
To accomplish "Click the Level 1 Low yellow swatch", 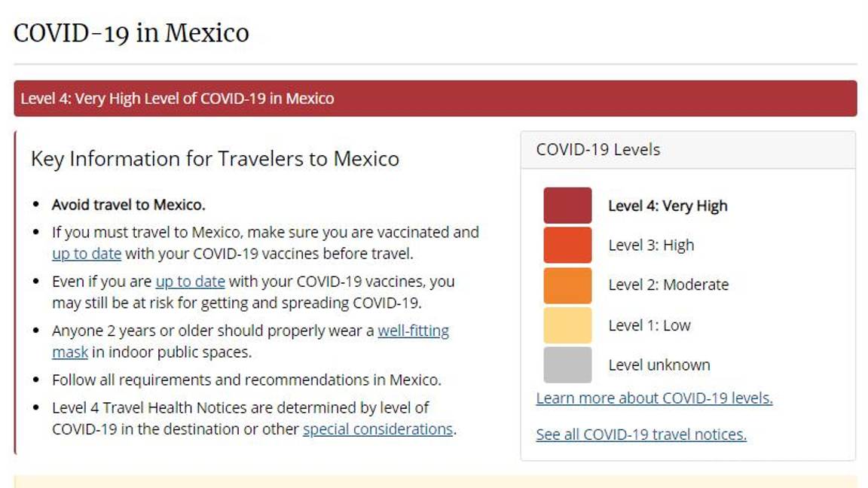I will point(567,325).
